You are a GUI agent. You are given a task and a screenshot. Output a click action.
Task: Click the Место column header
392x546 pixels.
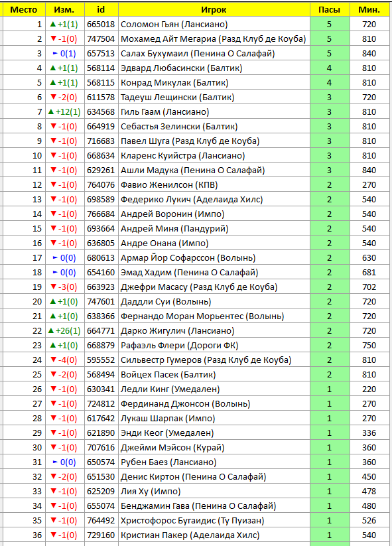24,10
